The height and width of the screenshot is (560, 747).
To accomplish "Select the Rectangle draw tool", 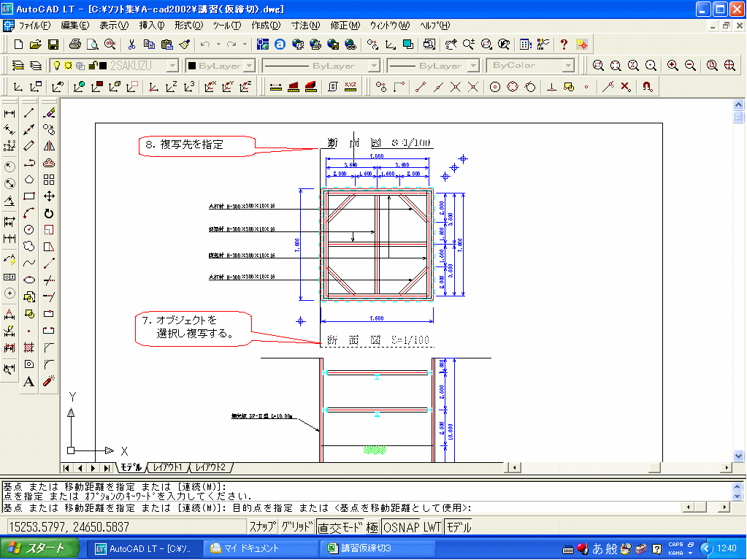I will click(29, 196).
